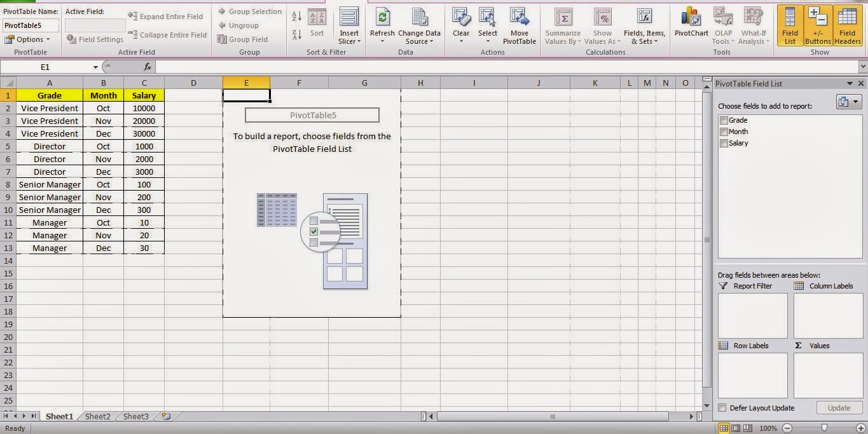Select cell containing 30000

(x=144, y=133)
